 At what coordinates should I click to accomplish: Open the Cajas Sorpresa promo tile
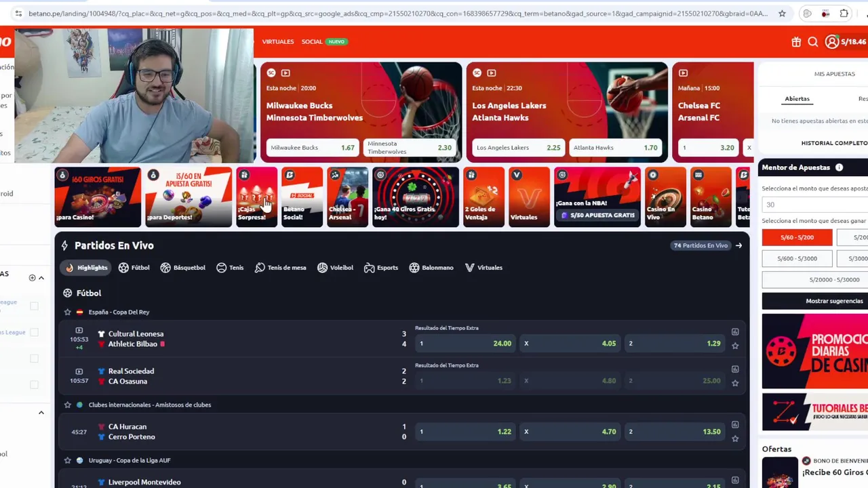(256, 197)
